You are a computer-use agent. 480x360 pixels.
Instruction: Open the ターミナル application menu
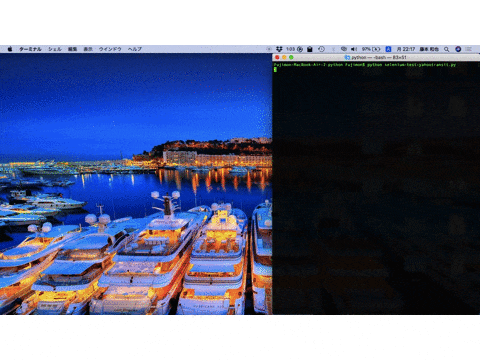tap(30, 49)
